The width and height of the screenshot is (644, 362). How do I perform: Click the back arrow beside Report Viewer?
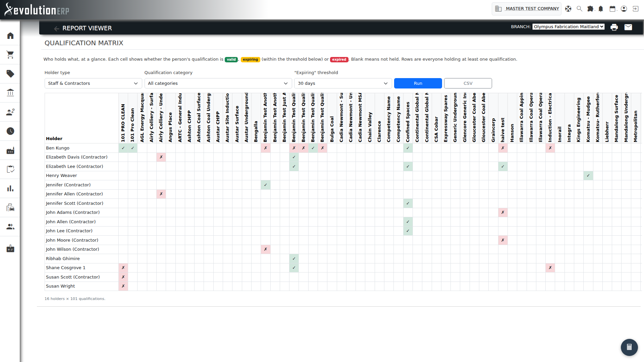[56, 28]
